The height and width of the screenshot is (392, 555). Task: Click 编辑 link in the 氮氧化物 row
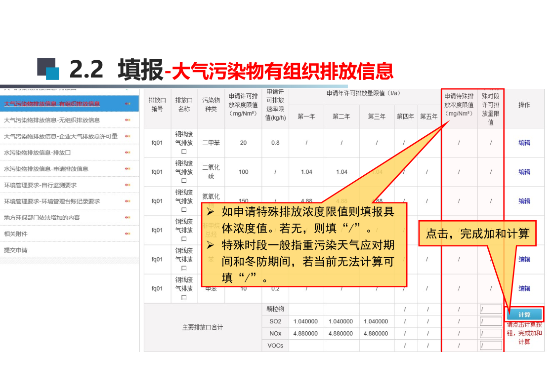point(524,201)
